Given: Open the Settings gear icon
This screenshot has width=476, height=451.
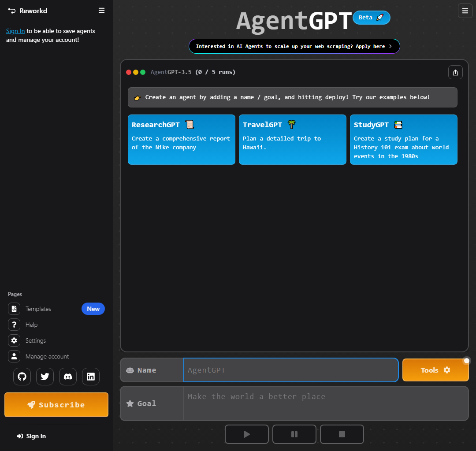Looking at the screenshot, I should coord(14,340).
